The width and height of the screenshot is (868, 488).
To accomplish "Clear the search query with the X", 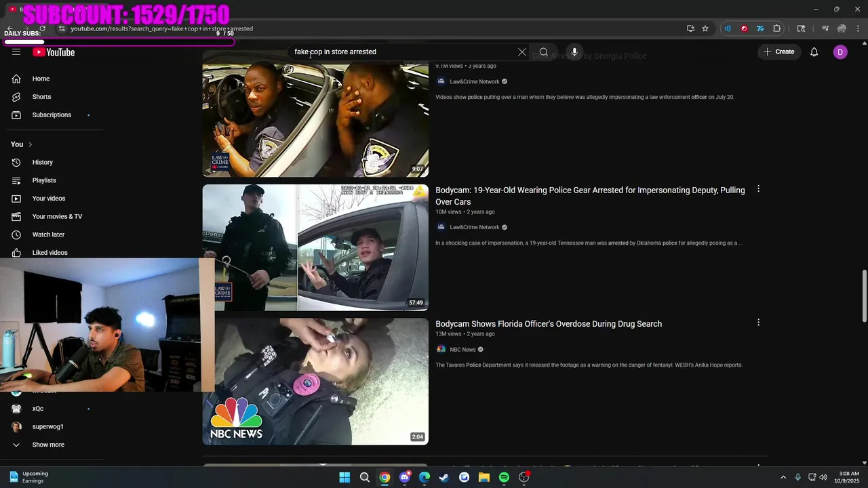I will (x=522, y=52).
